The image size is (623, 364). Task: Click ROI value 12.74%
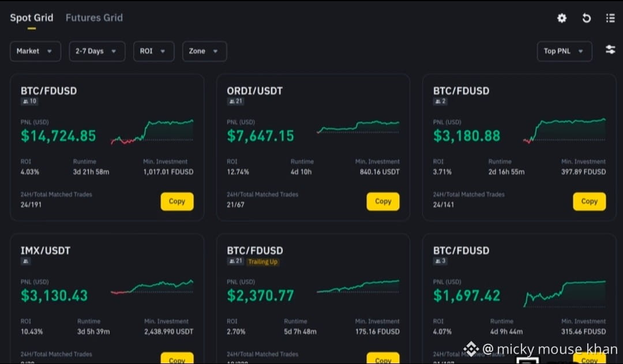(x=238, y=172)
